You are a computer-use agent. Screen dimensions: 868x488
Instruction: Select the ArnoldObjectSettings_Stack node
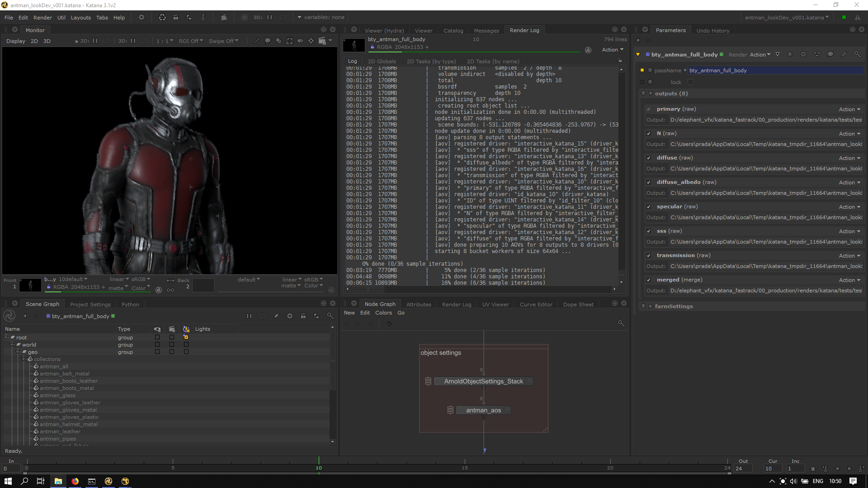[x=483, y=381]
